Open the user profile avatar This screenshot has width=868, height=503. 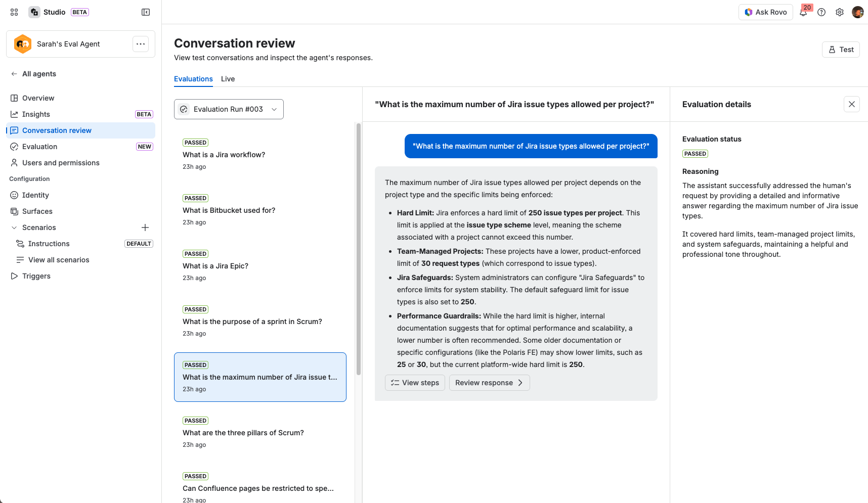(x=858, y=12)
